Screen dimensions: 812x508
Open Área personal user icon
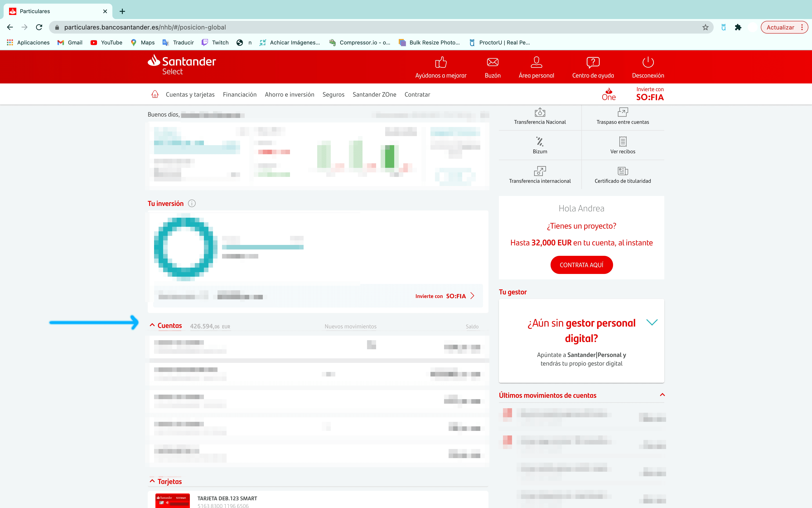(x=536, y=62)
